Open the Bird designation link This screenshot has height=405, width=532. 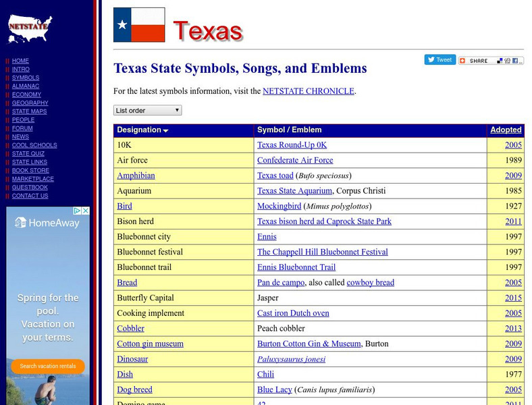tap(124, 206)
